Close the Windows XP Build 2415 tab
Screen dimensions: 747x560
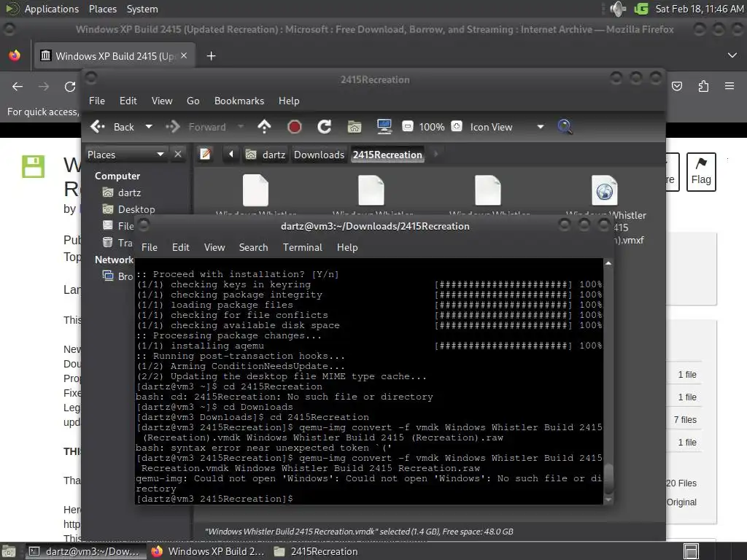(184, 55)
